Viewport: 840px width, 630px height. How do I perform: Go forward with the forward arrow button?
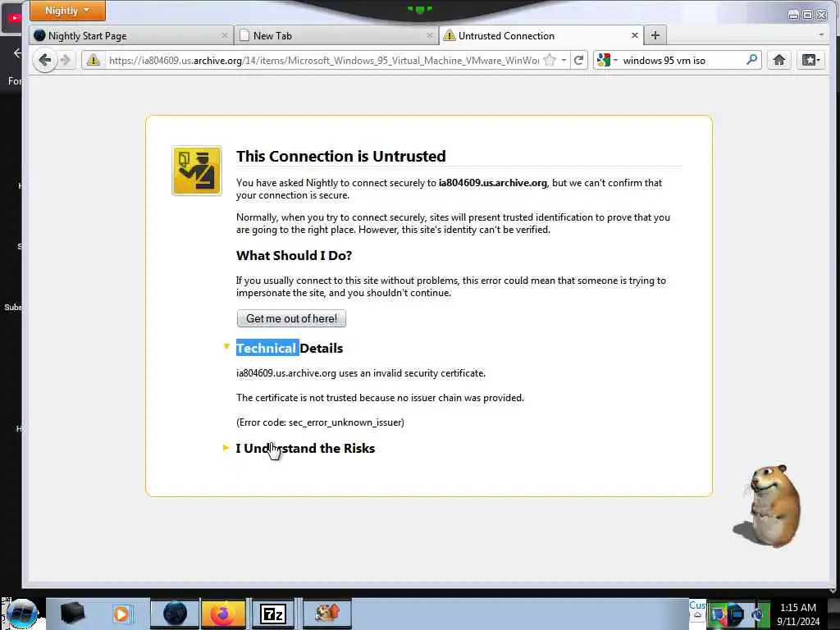point(66,60)
